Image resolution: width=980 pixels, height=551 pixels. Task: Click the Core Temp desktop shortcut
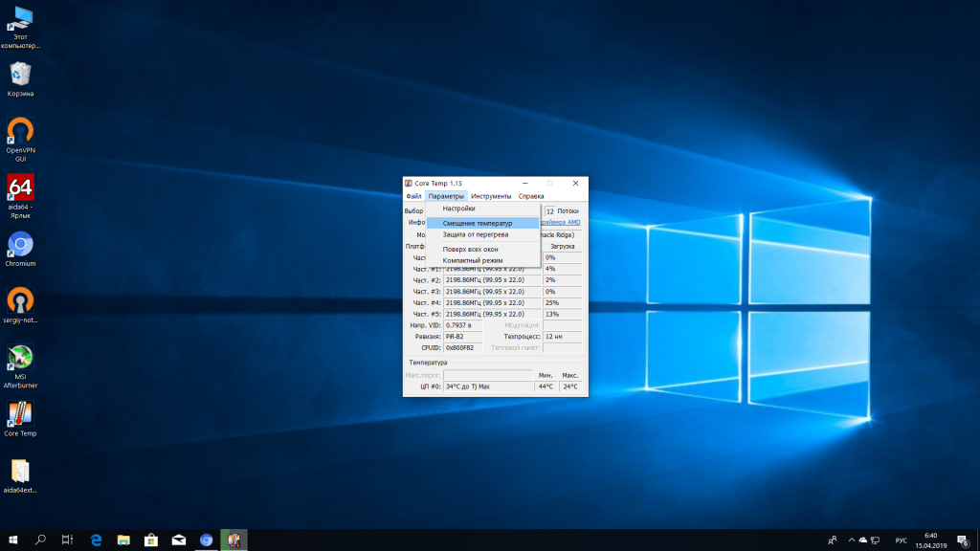point(20,414)
